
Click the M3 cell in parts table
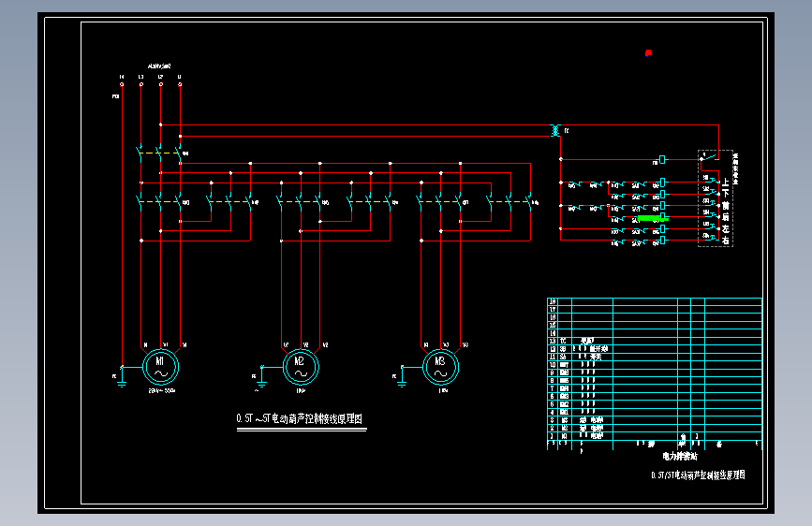[x=564, y=420]
